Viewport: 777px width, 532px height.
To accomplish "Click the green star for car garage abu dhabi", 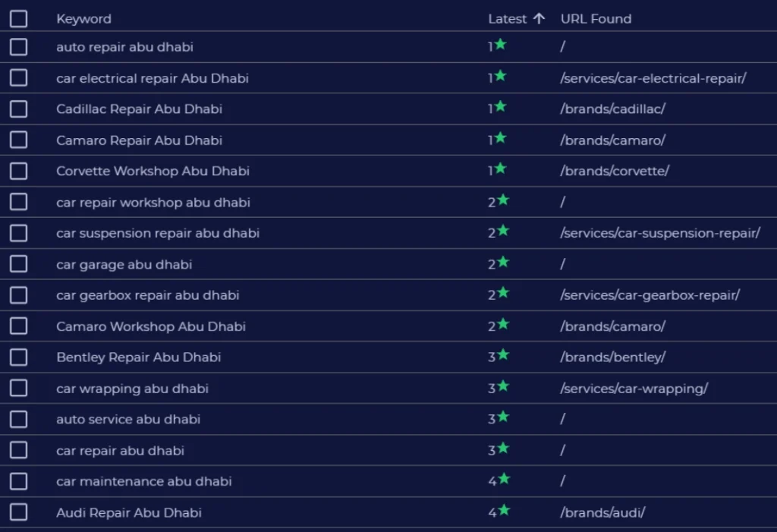I will [503, 263].
